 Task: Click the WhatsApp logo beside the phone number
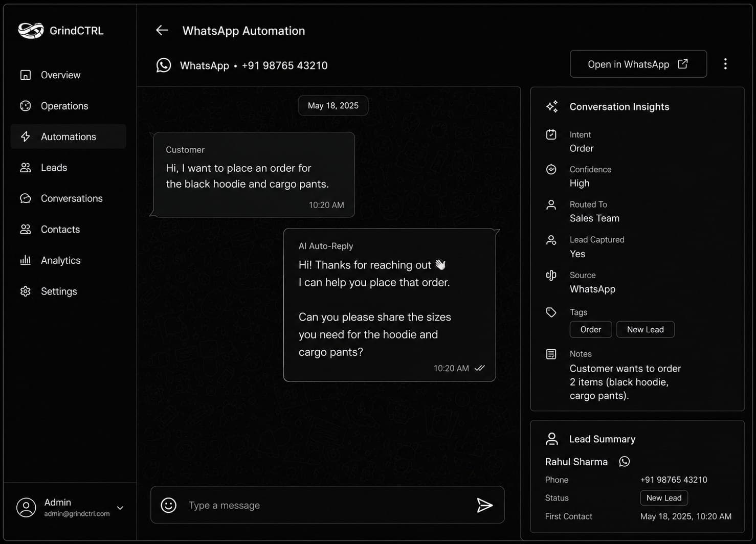pos(164,65)
